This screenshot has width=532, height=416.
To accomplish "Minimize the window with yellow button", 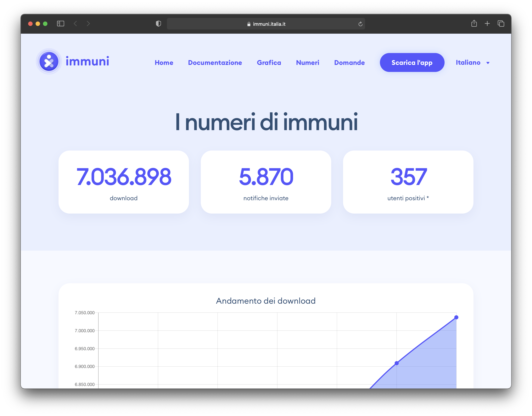I will [x=38, y=24].
